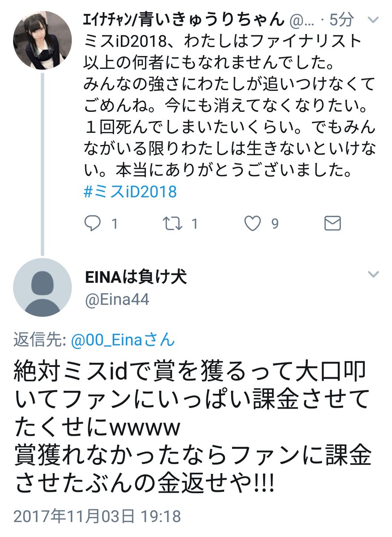Viewport: 392px width, 537px height.
Task: Click the reply speech bubble icon
Action: click(93, 223)
